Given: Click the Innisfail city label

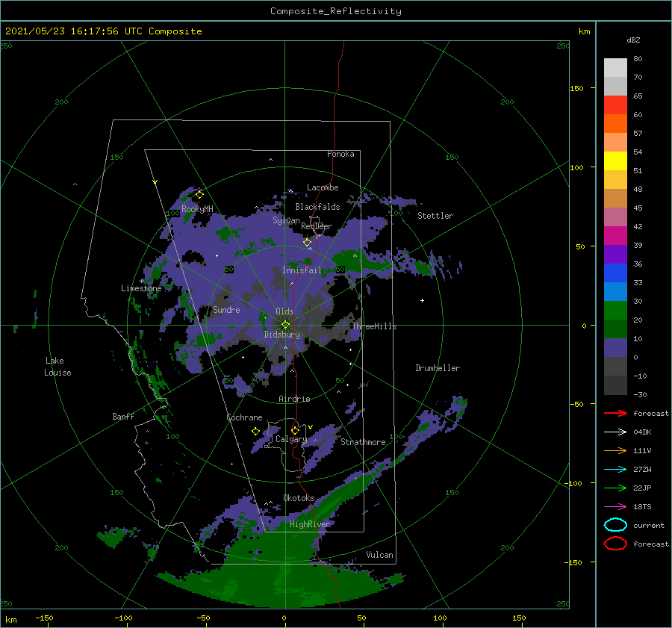Looking at the screenshot, I should point(302,270).
